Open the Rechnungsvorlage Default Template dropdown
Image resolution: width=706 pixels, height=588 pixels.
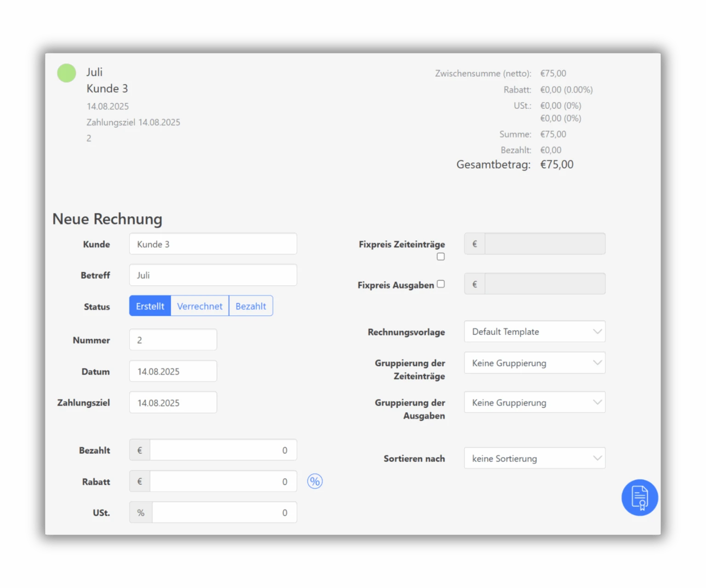pos(534,332)
